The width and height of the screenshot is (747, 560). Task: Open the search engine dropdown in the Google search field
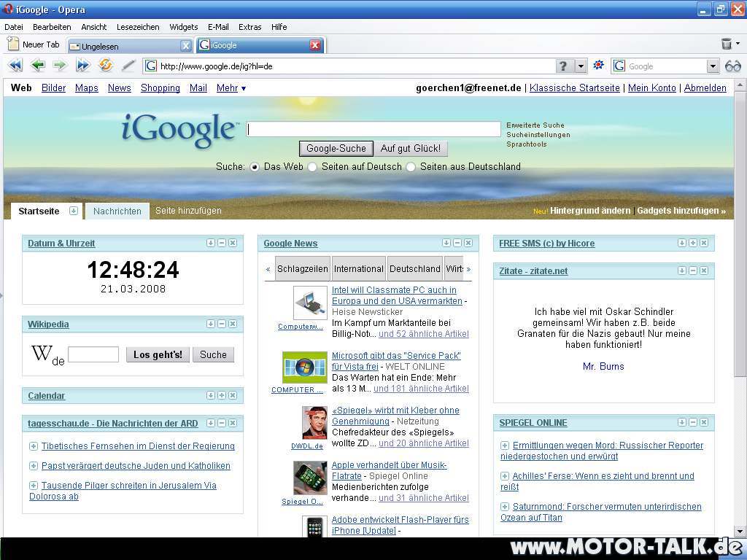click(713, 66)
